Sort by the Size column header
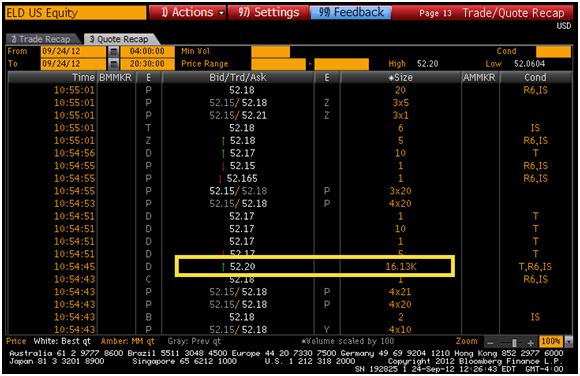 coord(401,77)
